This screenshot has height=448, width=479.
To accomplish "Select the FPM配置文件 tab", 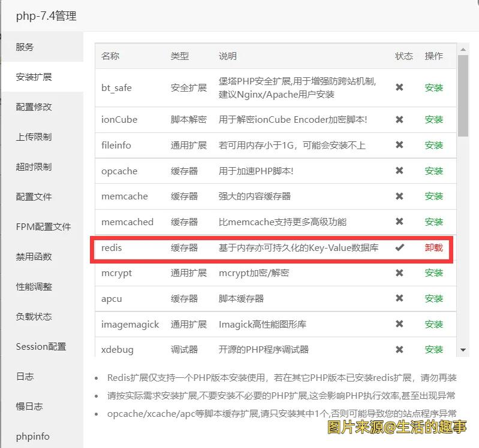I will click(43, 226).
